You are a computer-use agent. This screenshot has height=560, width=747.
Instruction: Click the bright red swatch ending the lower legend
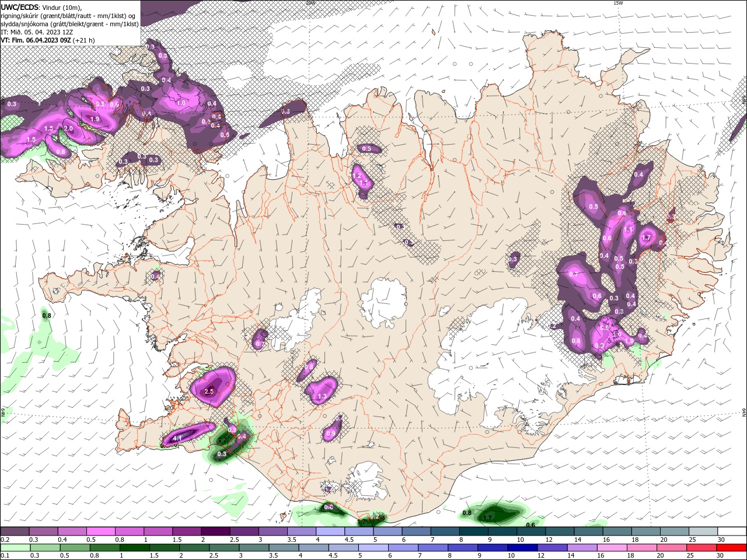pyautogui.click(x=732, y=548)
